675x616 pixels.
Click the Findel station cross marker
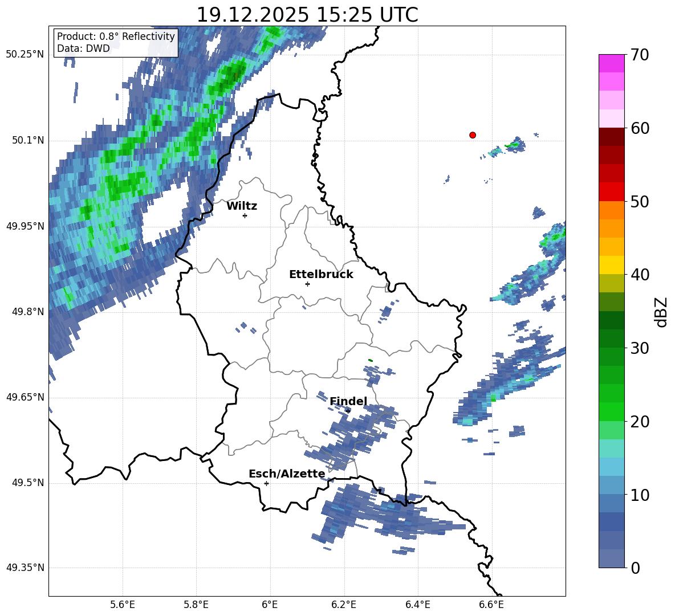pos(348,411)
